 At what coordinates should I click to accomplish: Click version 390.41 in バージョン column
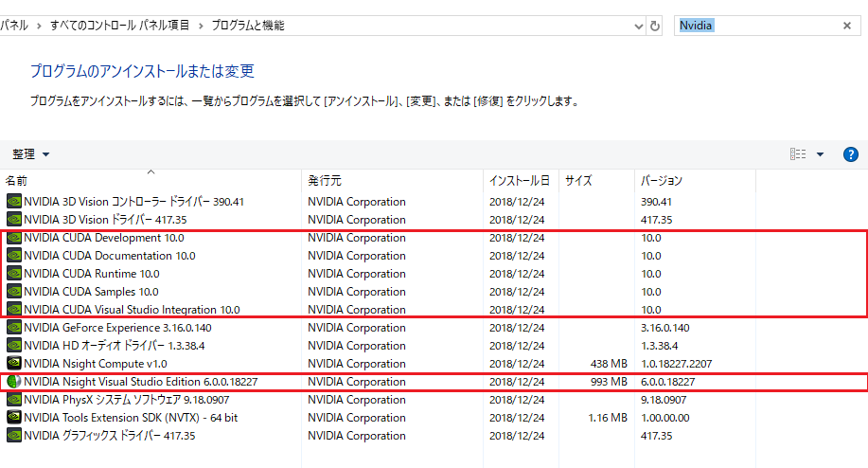click(656, 202)
